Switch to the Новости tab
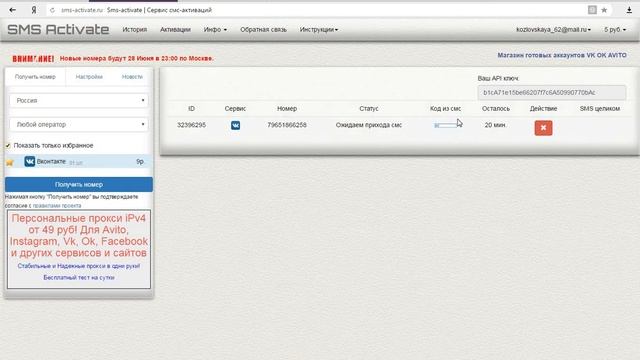Viewport: 640px width, 360px height. click(x=132, y=77)
